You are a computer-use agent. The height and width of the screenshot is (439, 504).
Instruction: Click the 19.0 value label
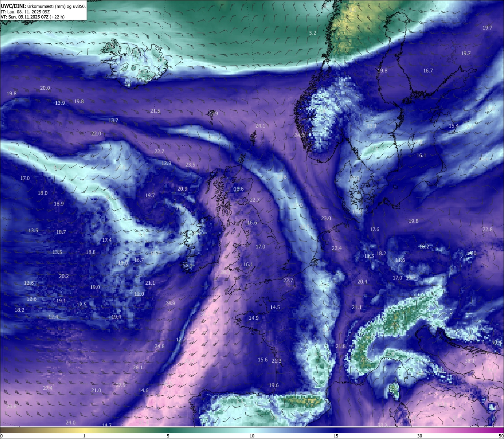pyautogui.click(x=95, y=287)
